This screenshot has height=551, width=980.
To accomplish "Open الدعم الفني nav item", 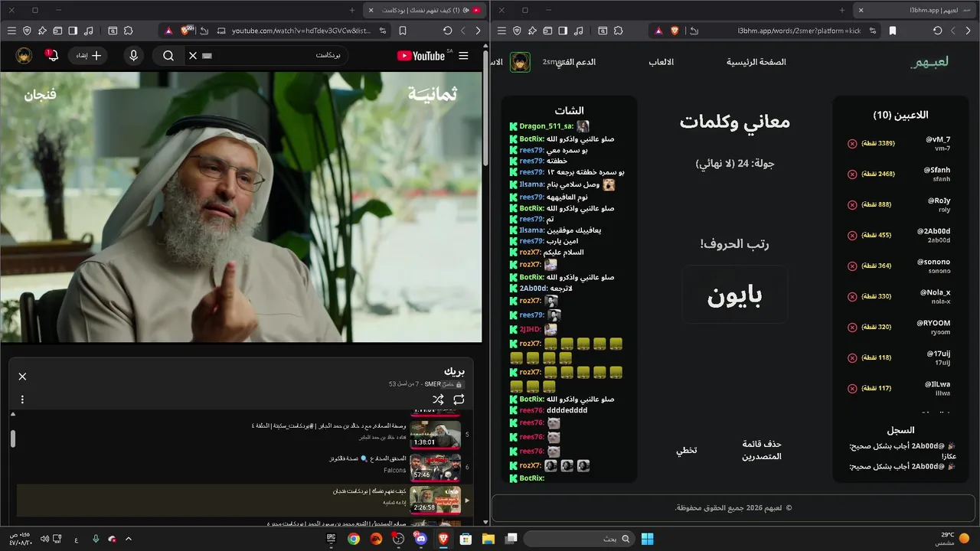I will click(575, 62).
